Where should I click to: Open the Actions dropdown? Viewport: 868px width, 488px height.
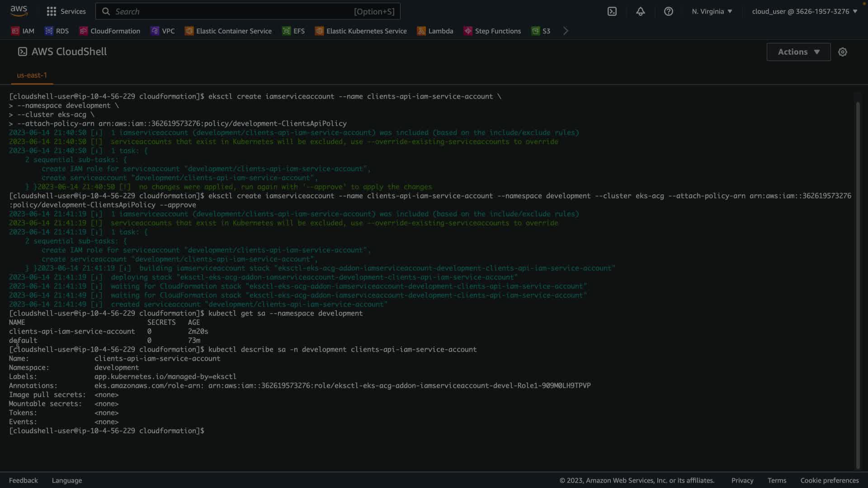tap(798, 52)
